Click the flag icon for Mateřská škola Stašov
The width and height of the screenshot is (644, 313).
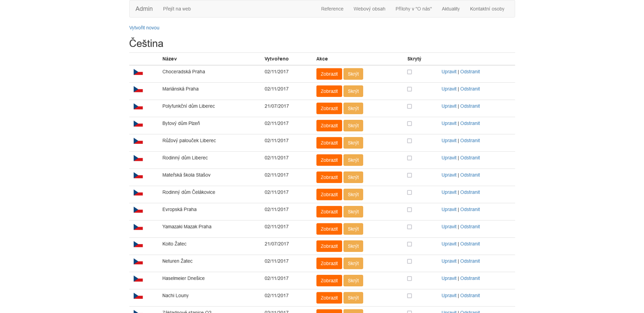[138, 175]
